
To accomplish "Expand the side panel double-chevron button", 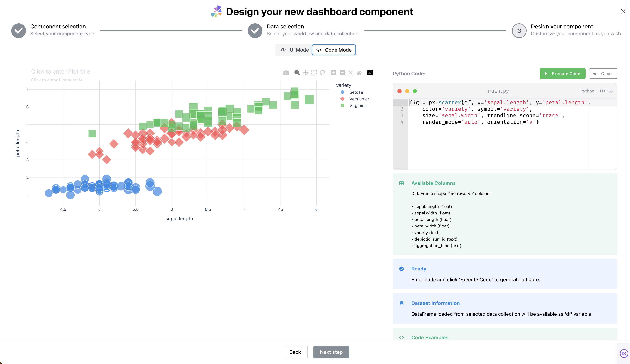I will click(x=624, y=353).
